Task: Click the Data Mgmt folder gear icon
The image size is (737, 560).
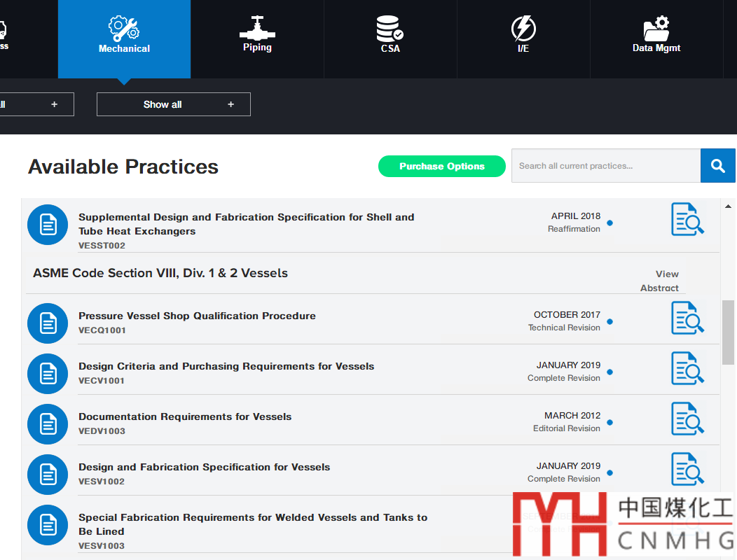Action: click(656, 29)
